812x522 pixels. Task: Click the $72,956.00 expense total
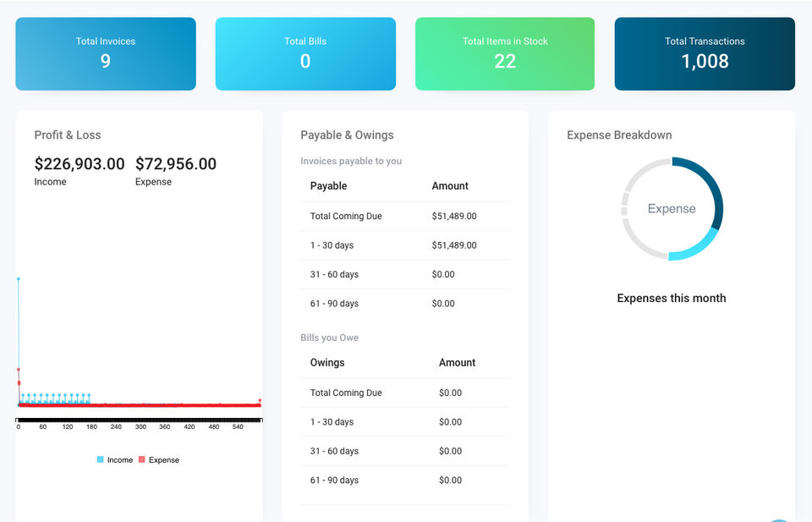pyautogui.click(x=176, y=163)
